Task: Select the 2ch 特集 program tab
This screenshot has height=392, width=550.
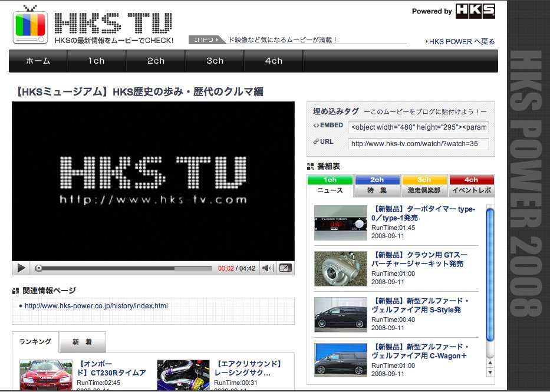Action: [377, 185]
